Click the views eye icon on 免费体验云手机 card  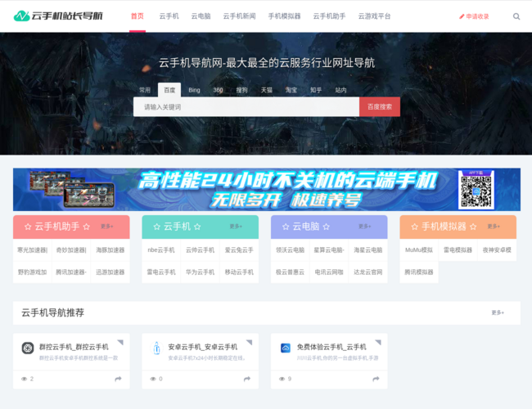pos(282,379)
